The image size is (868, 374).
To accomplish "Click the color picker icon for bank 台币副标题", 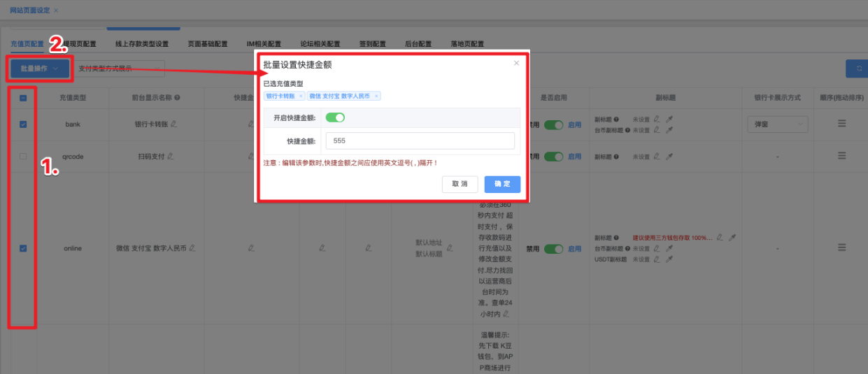I will click(x=669, y=130).
